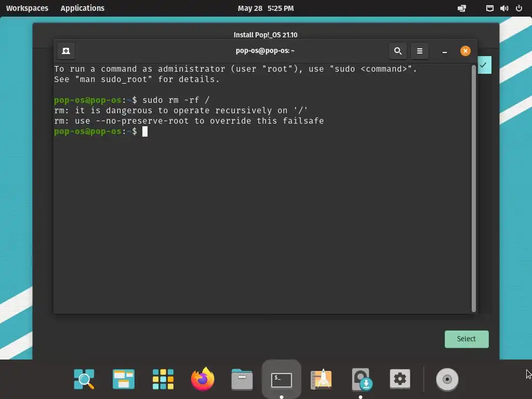Click the '--no-preserve-root' failsafe line
This screenshot has height=399, width=532.
(x=189, y=121)
